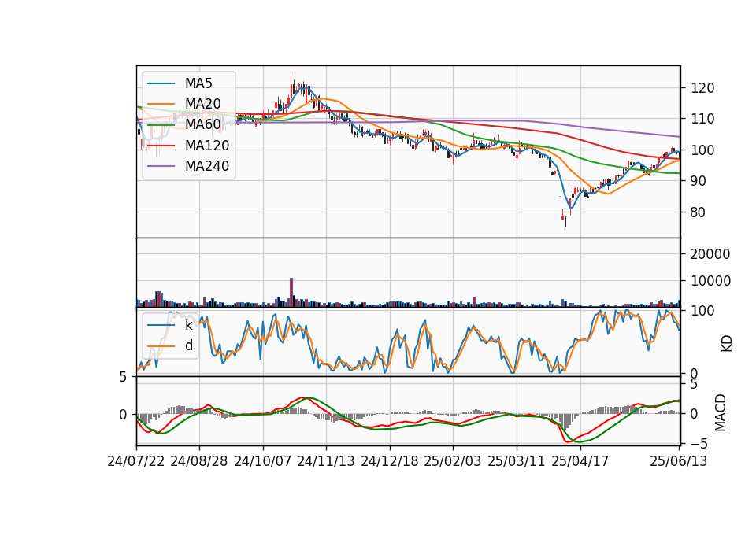The image size is (756, 543).
Task: Click the tallest volume bar spike
Action: (291, 293)
